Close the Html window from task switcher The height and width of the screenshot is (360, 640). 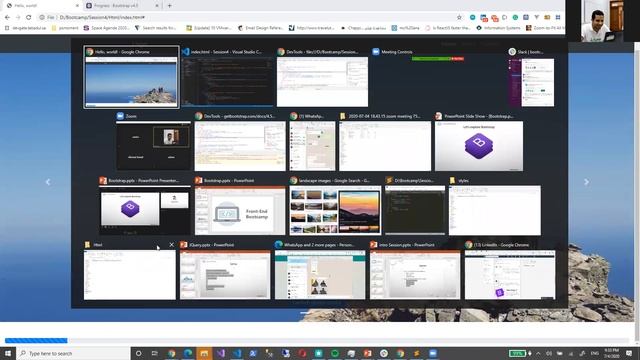(x=171, y=245)
